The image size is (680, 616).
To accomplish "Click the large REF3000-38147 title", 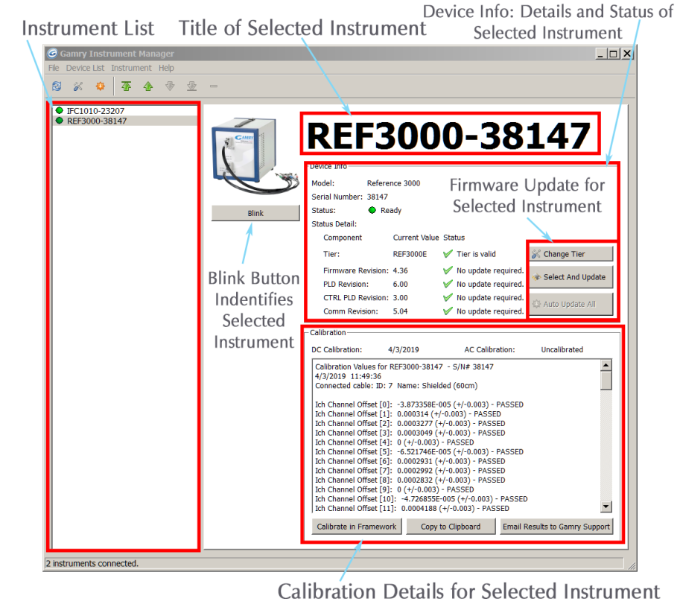I will 449,136.
